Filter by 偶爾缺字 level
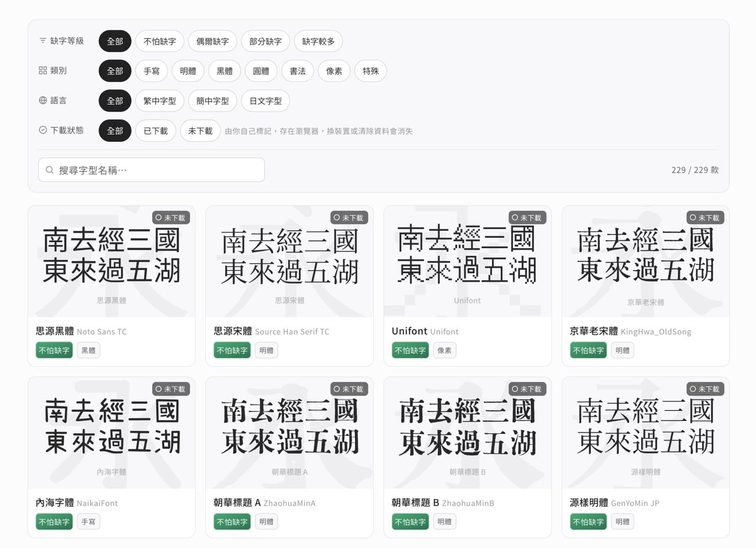Image resolution: width=756 pixels, height=548 pixels. (x=213, y=41)
